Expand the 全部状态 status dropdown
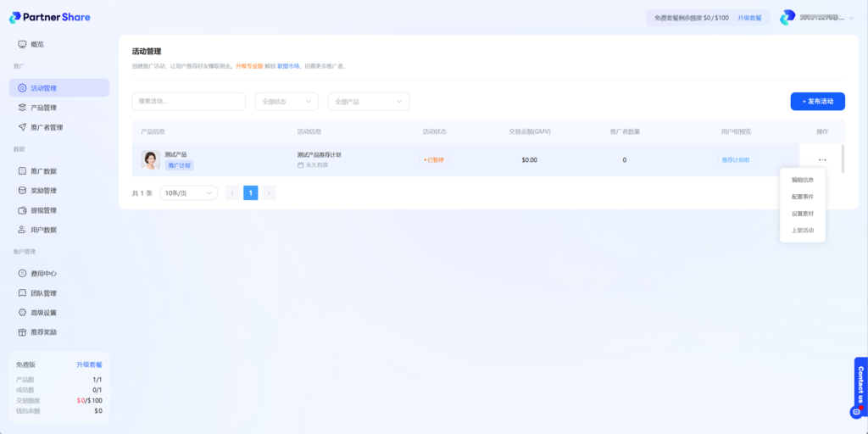This screenshot has width=868, height=434. tap(287, 102)
